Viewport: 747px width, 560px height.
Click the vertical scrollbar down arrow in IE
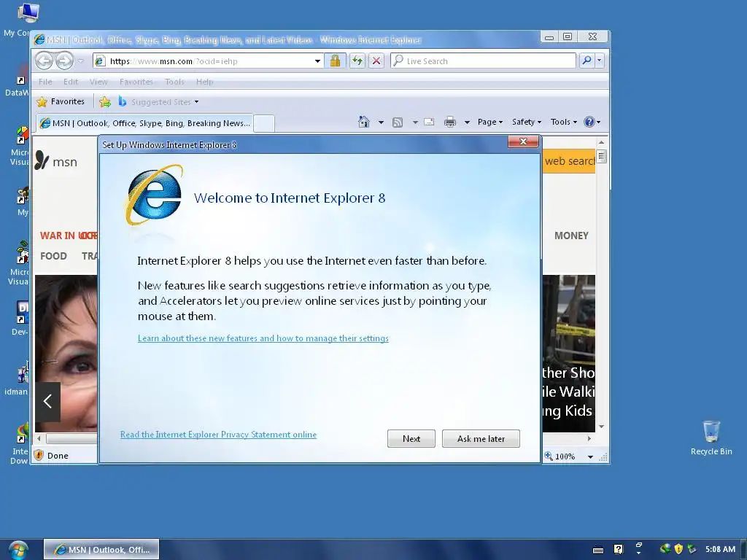[x=602, y=426]
